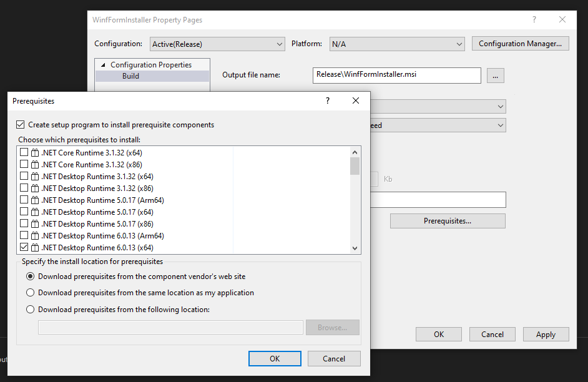Click the prerequisites location path text field
Image resolution: width=588 pixels, height=382 pixels.
point(170,327)
